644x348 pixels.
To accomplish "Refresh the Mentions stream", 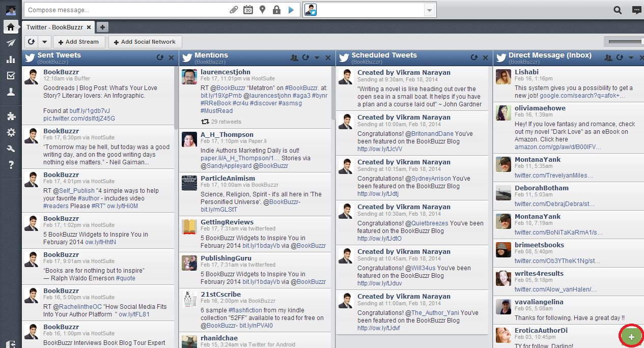I will [305, 58].
